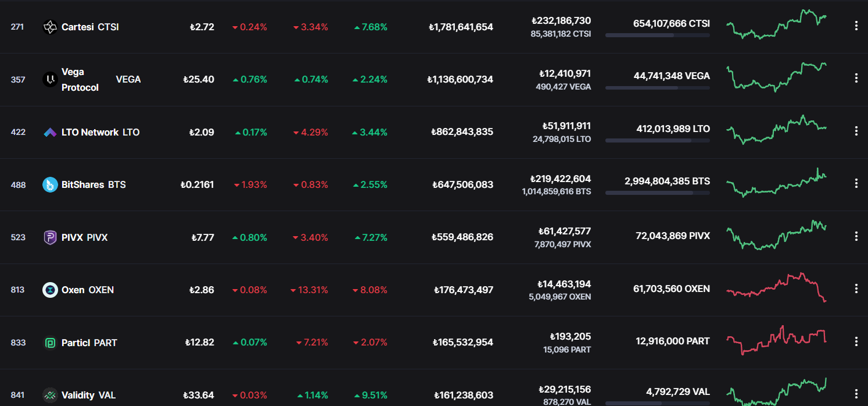Click the Oxen 24h change 13.31%
This screenshot has width=868, height=406.
pos(310,290)
